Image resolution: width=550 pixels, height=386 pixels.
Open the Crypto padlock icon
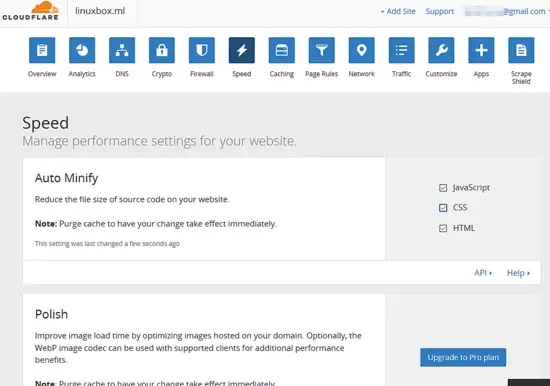click(x=162, y=50)
